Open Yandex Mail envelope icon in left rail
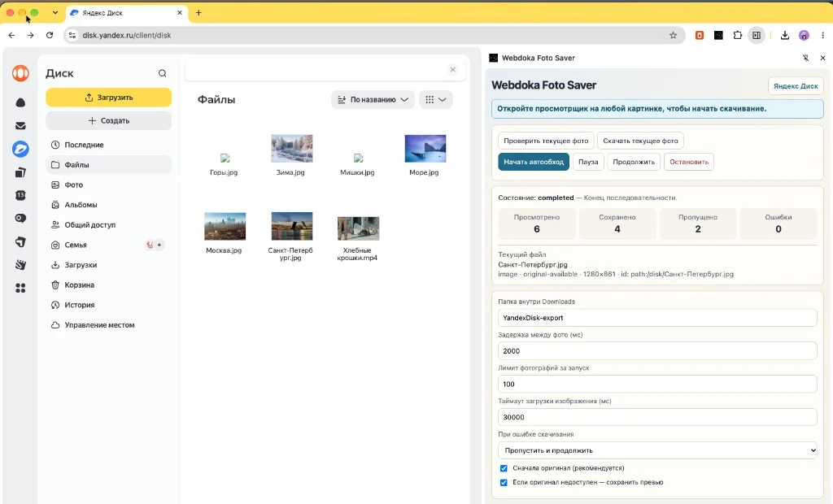The width and height of the screenshot is (833, 504). [20, 126]
